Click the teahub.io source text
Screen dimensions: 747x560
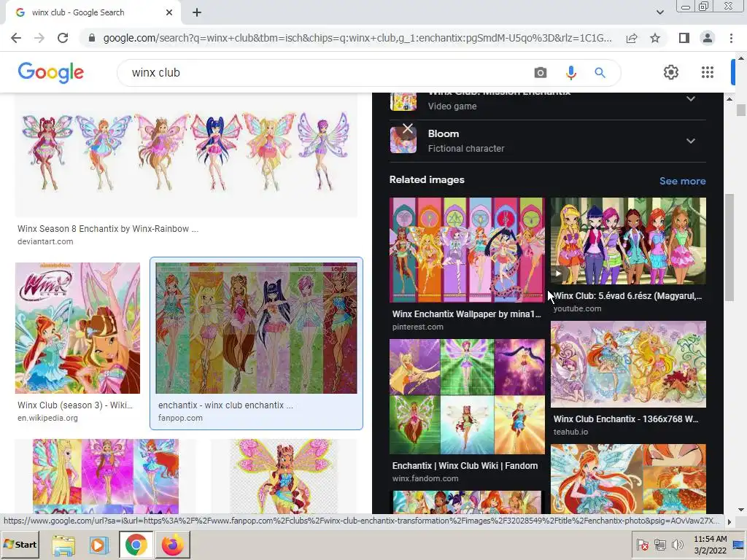coord(570,432)
